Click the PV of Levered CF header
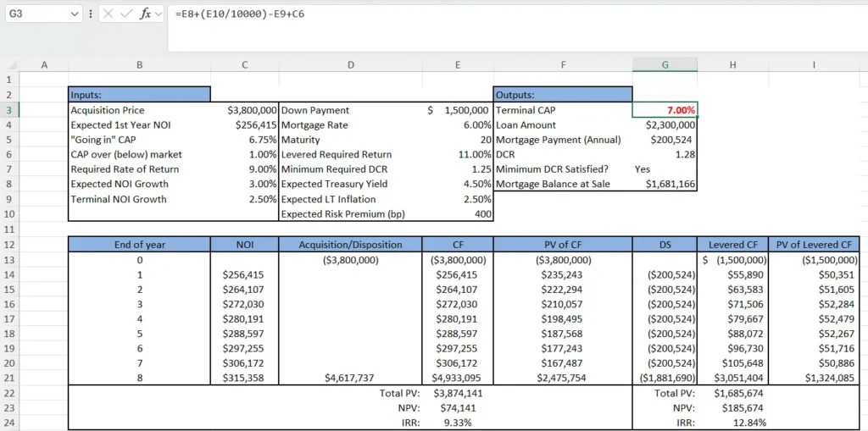 click(x=814, y=245)
